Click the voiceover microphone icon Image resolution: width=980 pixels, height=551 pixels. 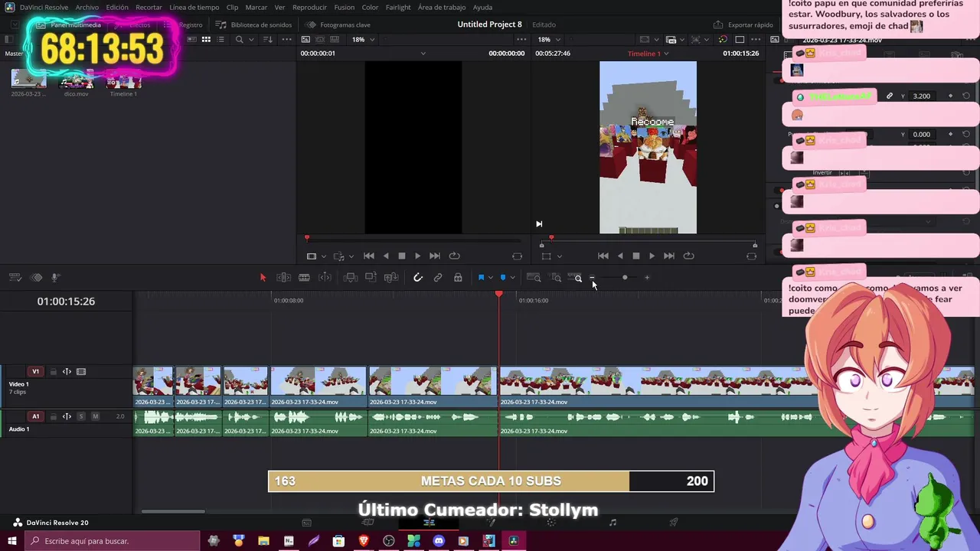[x=55, y=277]
